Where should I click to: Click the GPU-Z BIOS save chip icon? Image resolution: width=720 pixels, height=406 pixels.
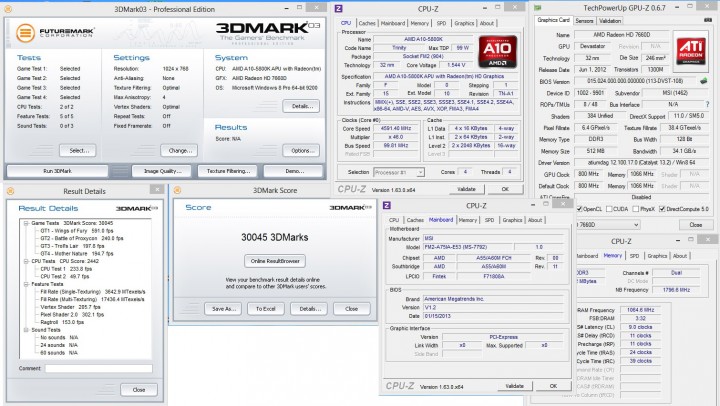[x=703, y=81]
